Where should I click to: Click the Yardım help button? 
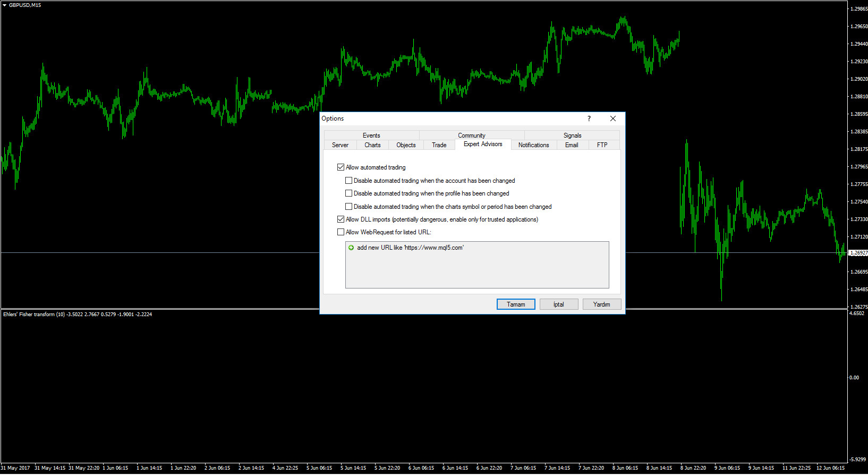click(x=602, y=304)
